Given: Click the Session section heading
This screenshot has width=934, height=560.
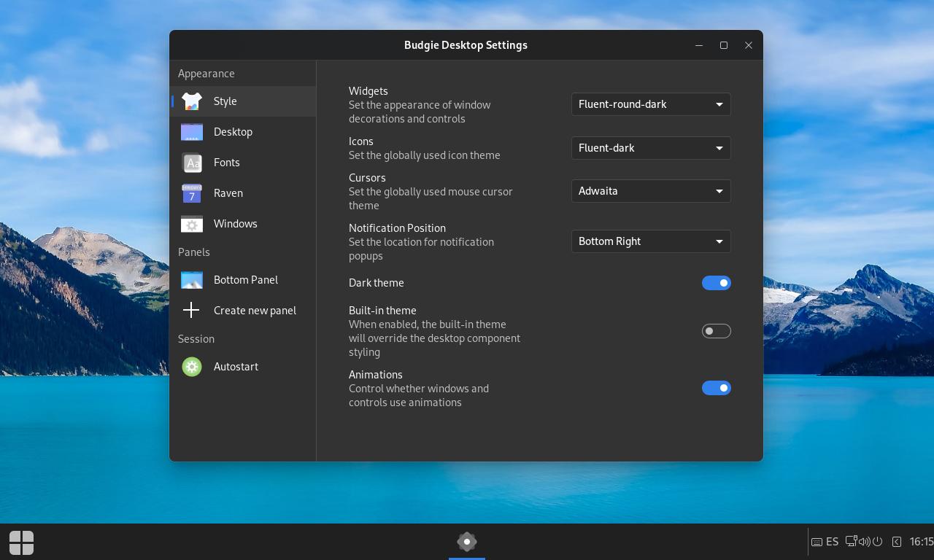Looking at the screenshot, I should pyautogui.click(x=196, y=339).
